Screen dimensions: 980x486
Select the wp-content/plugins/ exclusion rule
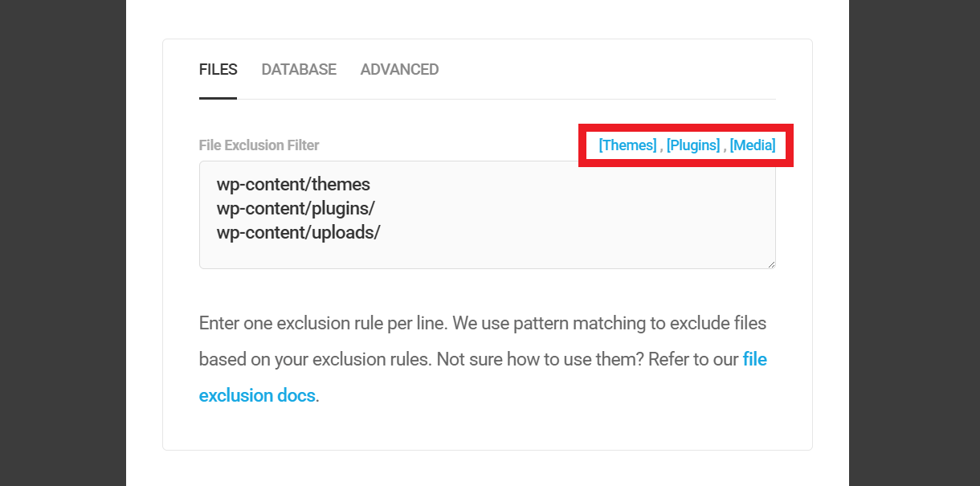[296, 208]
